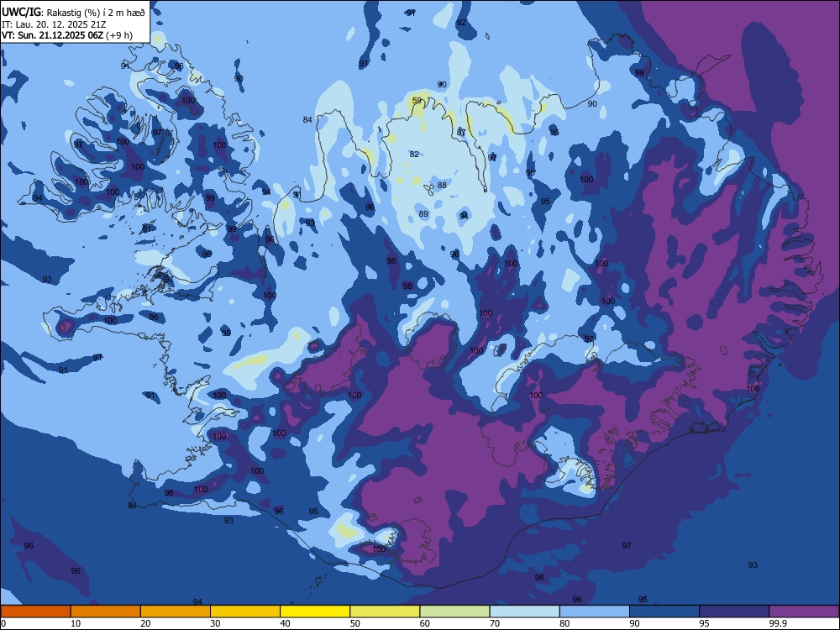
Task: Click the bright yellow 40–50 legend swatch
Action: (x=315, y=612)
